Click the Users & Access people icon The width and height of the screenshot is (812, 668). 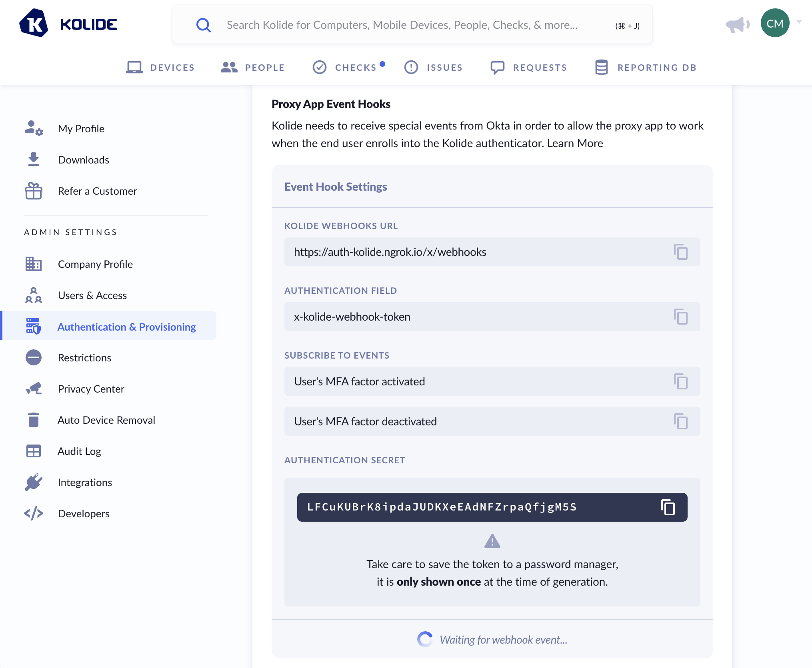coord(34,295)
